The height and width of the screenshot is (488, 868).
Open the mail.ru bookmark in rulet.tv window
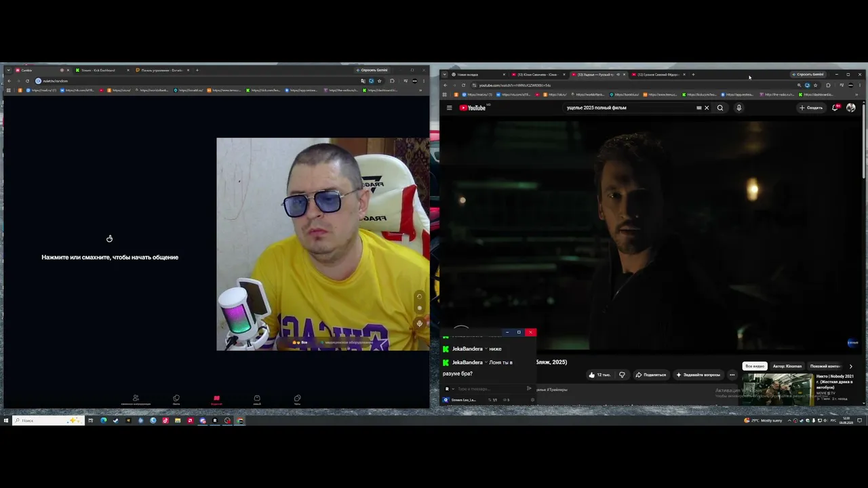[x=41, y=90]
